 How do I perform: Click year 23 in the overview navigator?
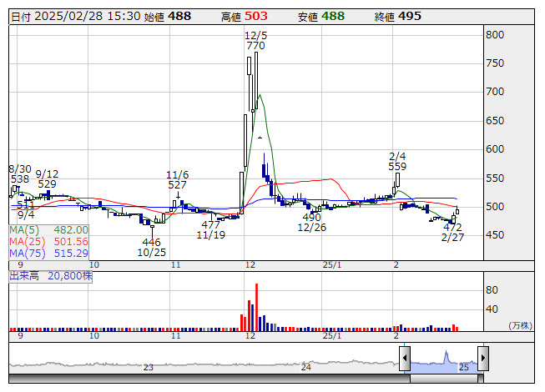point(149,367)
